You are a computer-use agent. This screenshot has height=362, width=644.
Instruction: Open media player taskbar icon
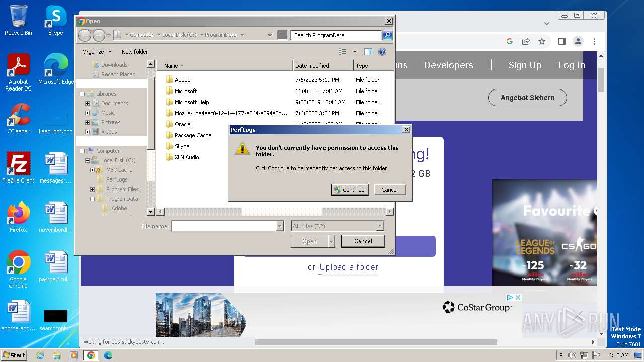pyautogui.click(x=74, y=355)
